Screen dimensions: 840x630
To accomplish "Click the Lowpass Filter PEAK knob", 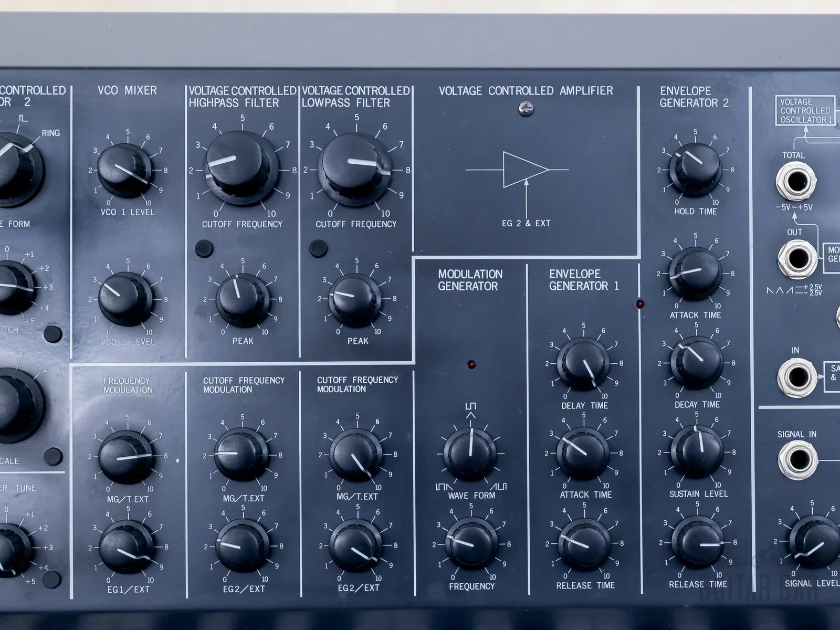I will pyautogui.click(x=355, y=299).
